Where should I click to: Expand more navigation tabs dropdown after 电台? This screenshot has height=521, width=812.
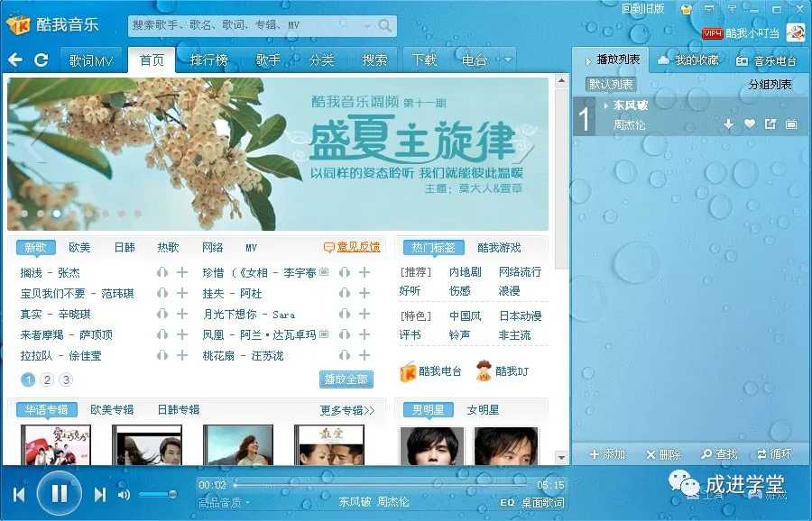click(x=507, y=60)
